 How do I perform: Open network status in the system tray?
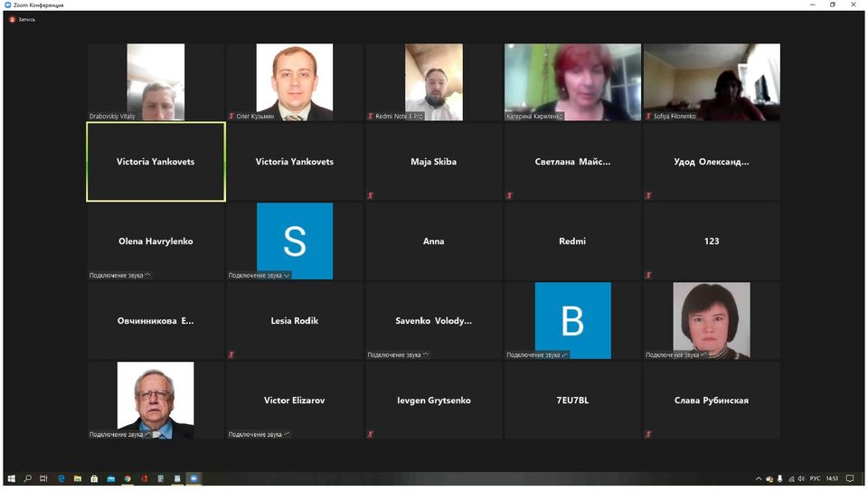(791, 479)
